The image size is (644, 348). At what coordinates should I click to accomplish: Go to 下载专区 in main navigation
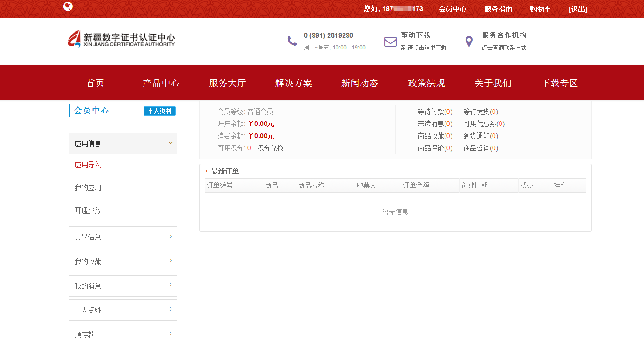click(x=559, y=83)
